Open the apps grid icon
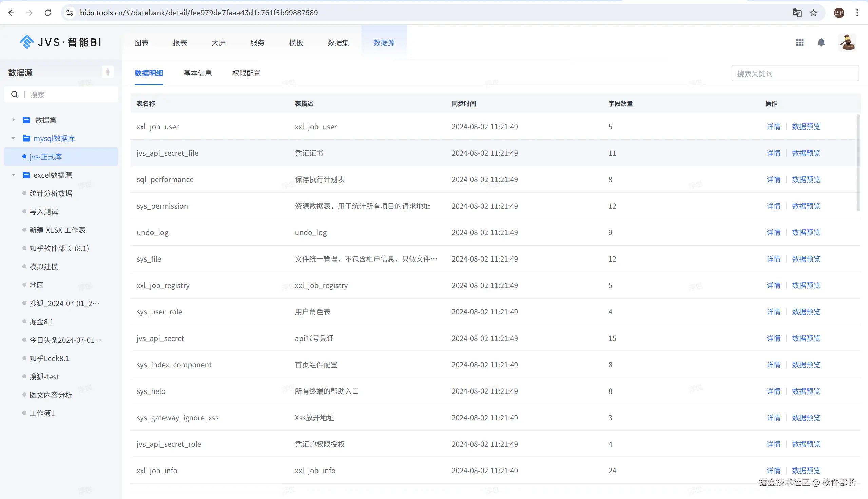 click(x=799, y=42)
